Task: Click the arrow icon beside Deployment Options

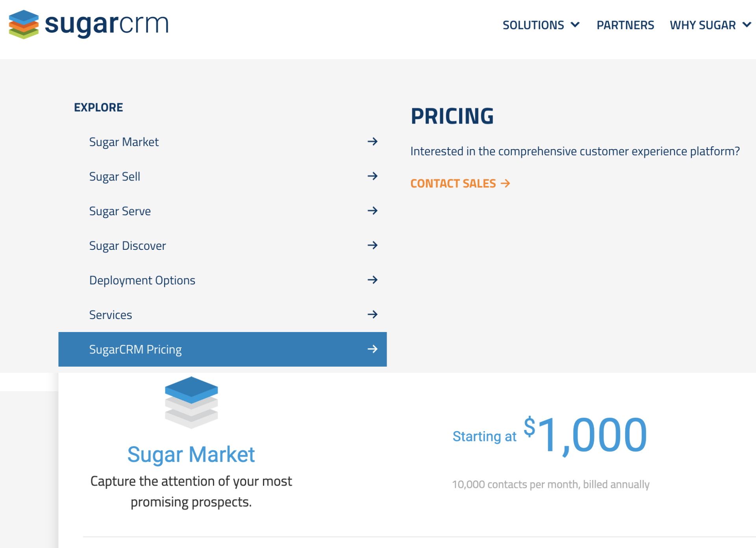Action: [372, 280]
